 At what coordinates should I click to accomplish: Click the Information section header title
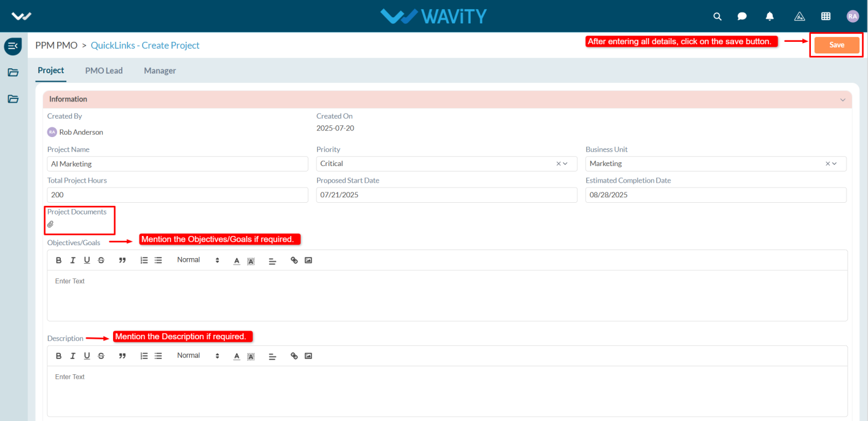(68, 99)
